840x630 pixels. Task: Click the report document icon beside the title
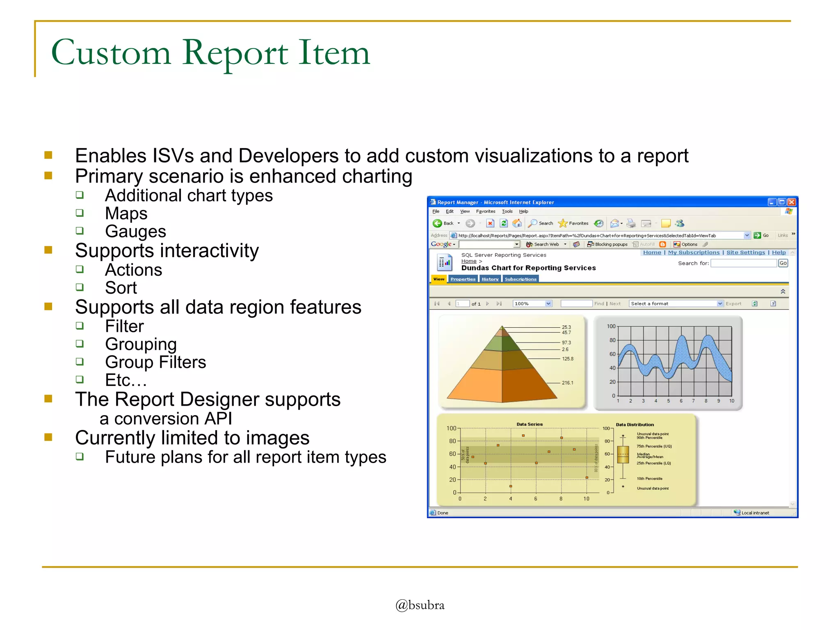pos(445,263)
